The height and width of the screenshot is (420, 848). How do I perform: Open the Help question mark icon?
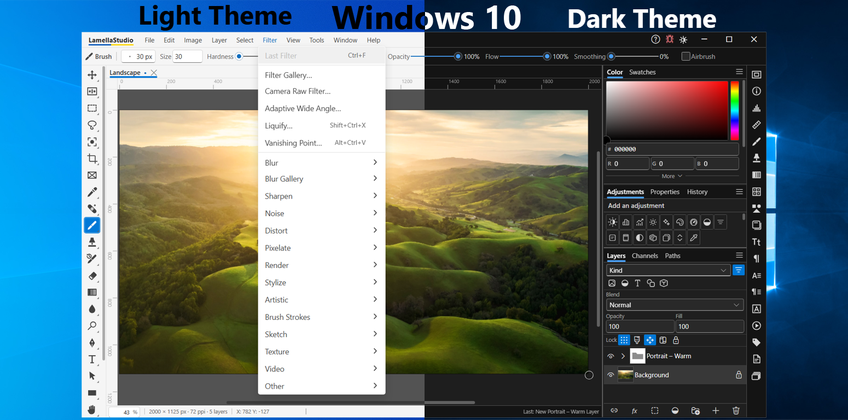(655, 39)
